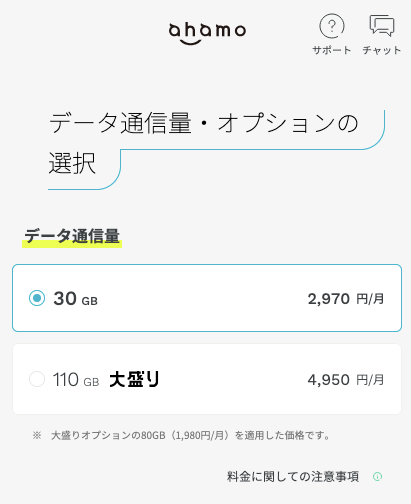Click the データ通信量 section heading
411x504 pixels.
pyautogui.click(x=72, y=236)
